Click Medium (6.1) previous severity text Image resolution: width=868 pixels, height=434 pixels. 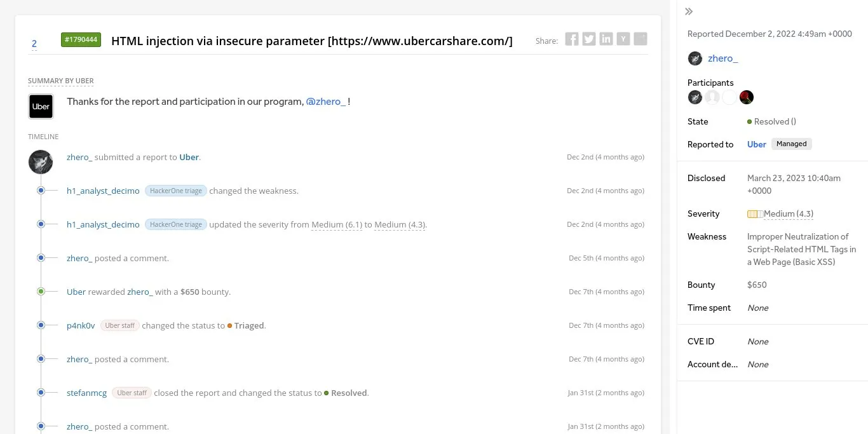tap(336, 224)
